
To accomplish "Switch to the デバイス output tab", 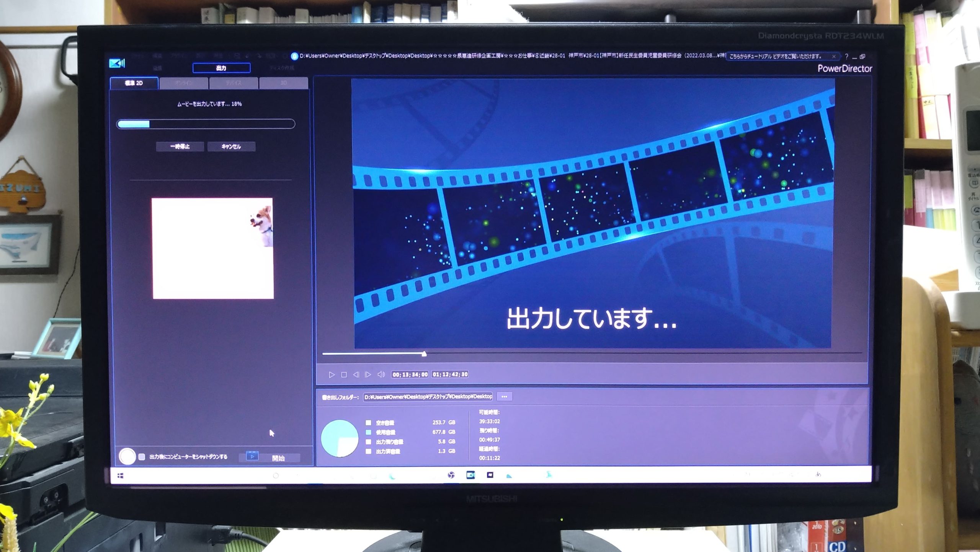I will [234, 83].
